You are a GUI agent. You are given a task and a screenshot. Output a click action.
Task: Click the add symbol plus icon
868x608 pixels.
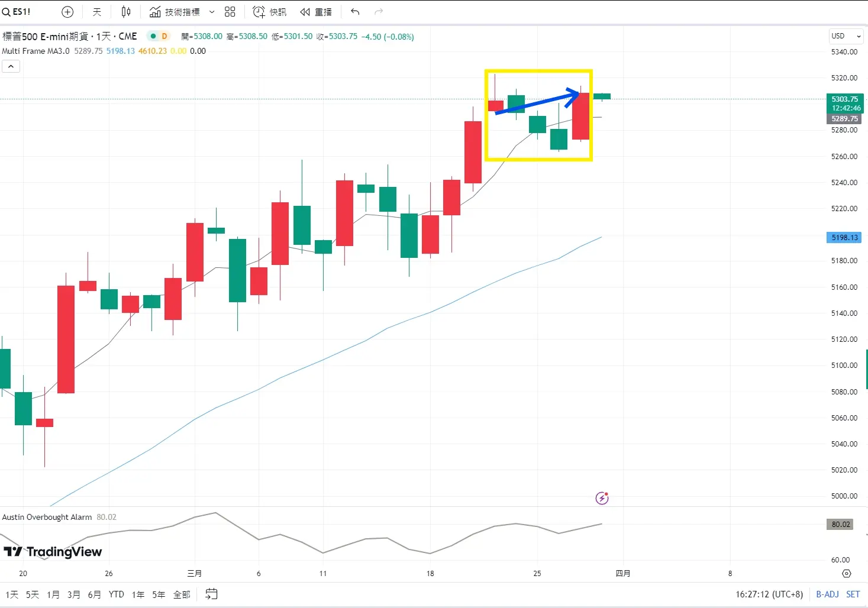point(67,12)
